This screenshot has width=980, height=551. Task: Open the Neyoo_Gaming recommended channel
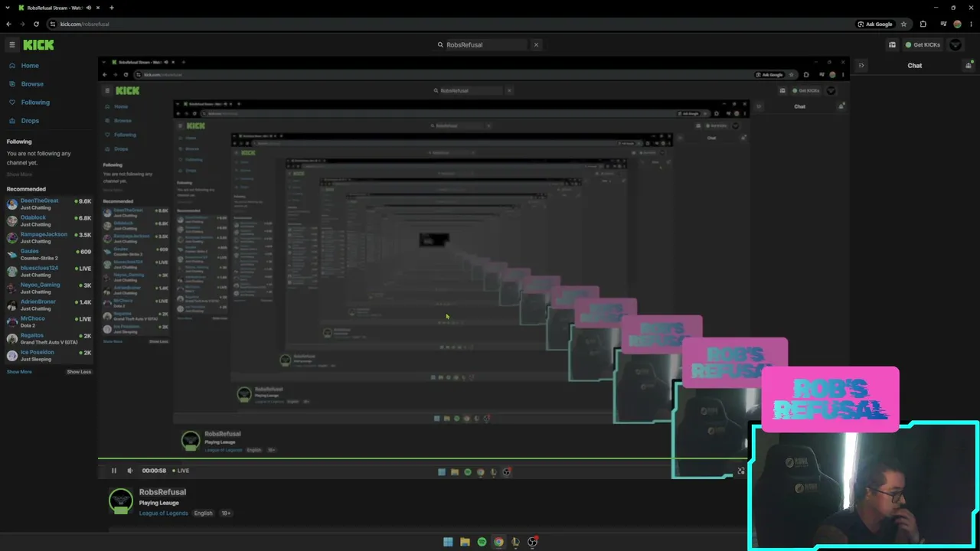pos(49,288)
